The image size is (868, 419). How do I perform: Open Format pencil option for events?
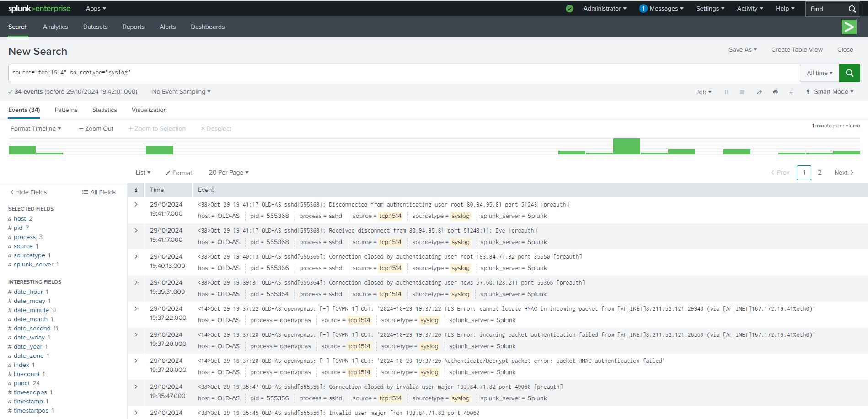tap(179, 173)
